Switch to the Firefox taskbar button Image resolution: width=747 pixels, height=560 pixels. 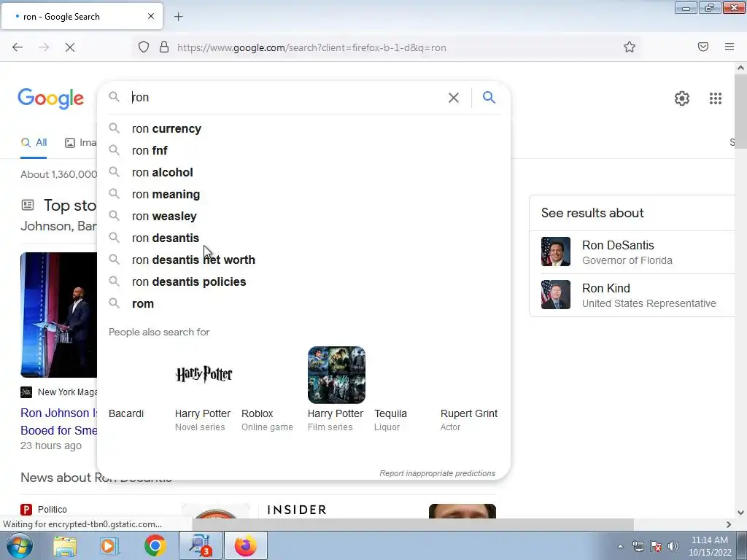pos(246,545)
